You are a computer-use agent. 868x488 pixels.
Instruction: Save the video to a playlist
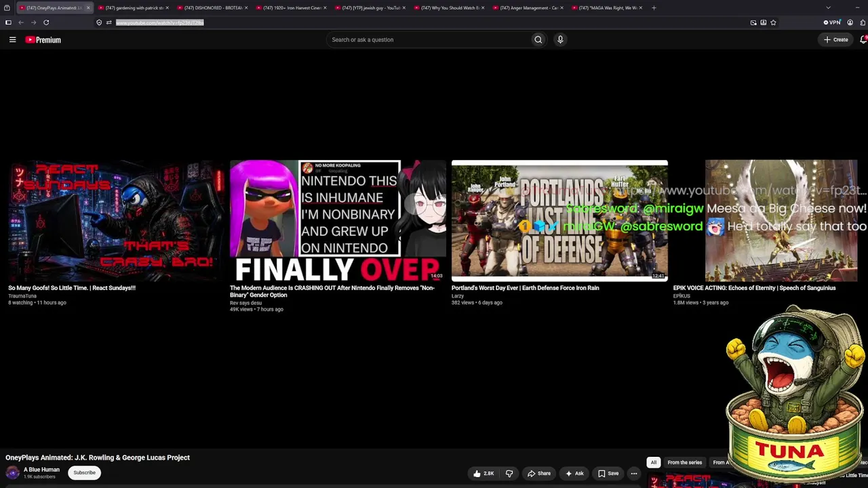tap(608, 473)
